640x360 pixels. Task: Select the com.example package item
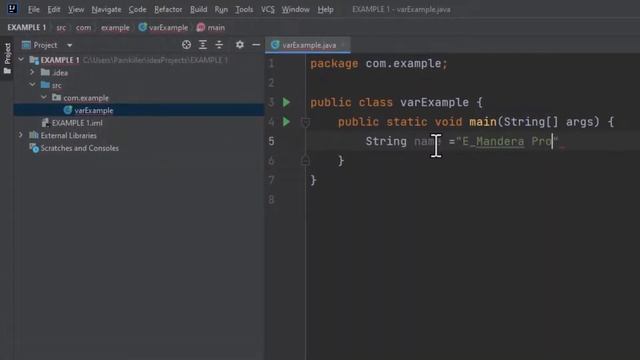80,98
